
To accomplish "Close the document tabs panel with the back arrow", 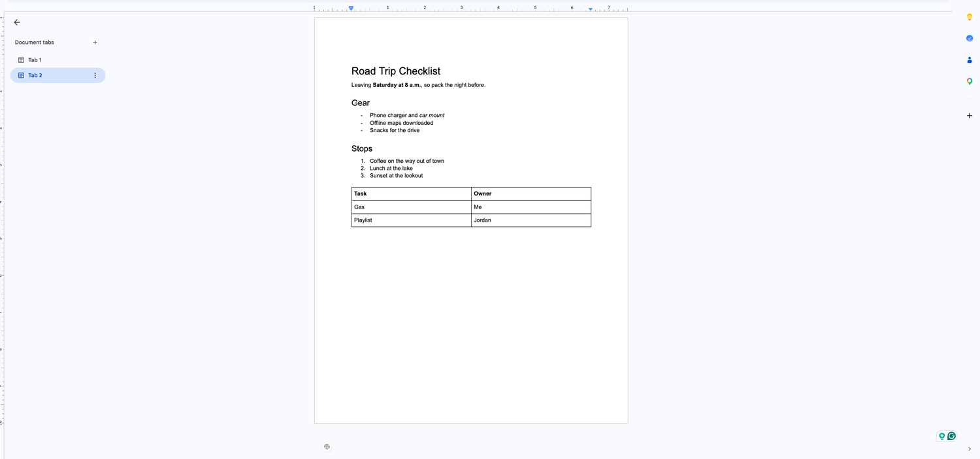I will click(x=17, y=22).
